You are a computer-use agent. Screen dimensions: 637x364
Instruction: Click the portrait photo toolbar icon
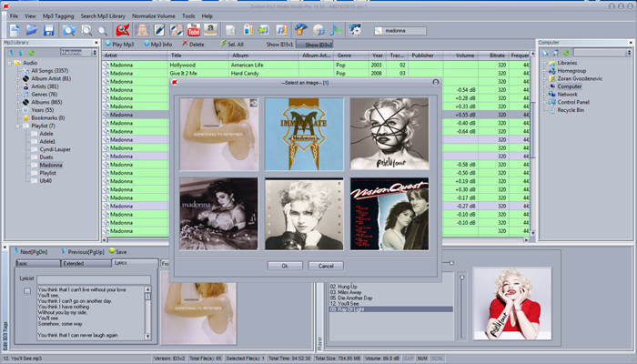(x=142, y=30)
